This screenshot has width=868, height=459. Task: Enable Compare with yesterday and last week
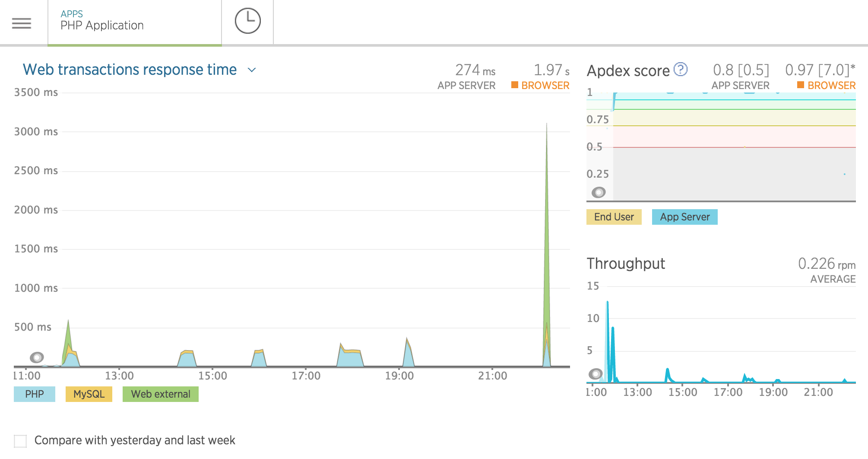click(x=20, y=440)
